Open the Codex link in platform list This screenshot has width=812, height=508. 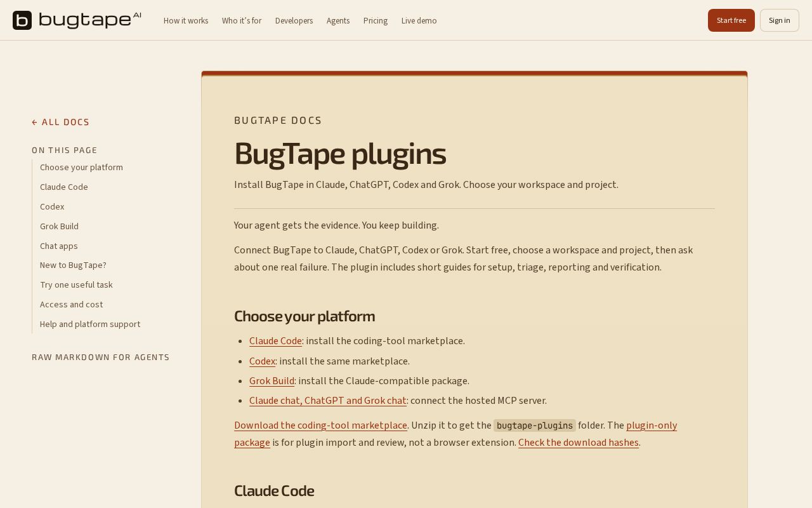pyautogui.click(x=262, y=361)
